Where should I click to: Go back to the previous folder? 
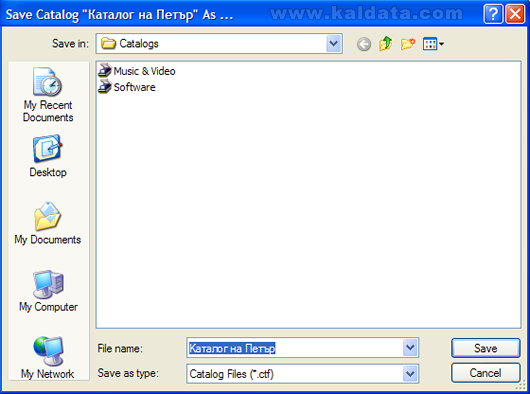tap(364, 44)
